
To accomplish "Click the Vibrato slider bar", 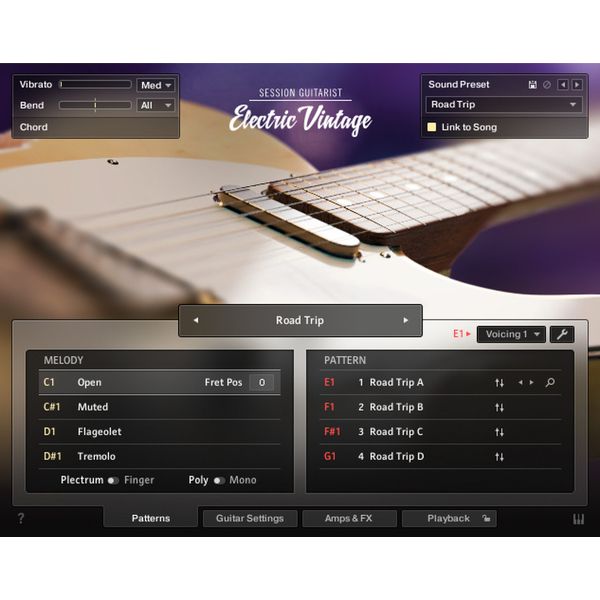I will tap(95, 85).
